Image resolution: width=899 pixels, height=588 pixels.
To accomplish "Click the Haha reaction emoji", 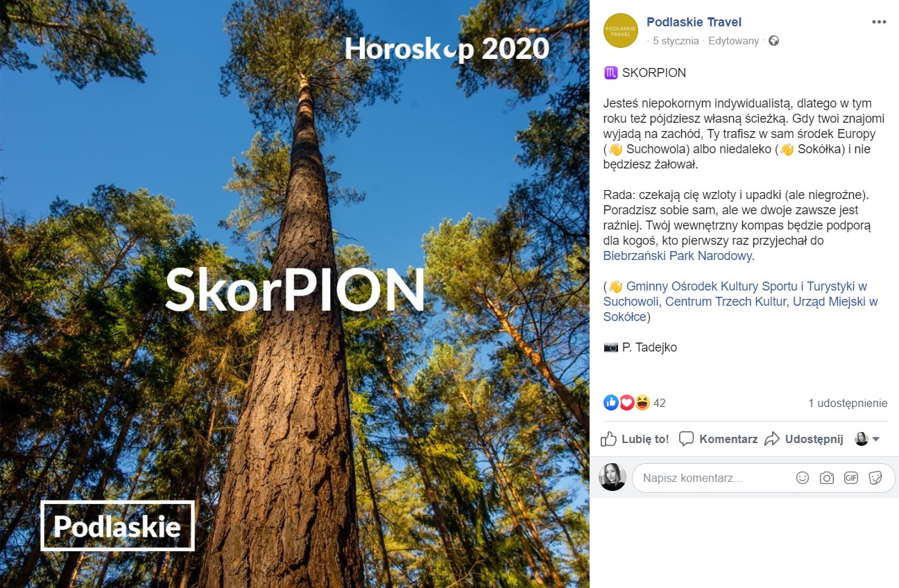I will (x=642, y=402).
